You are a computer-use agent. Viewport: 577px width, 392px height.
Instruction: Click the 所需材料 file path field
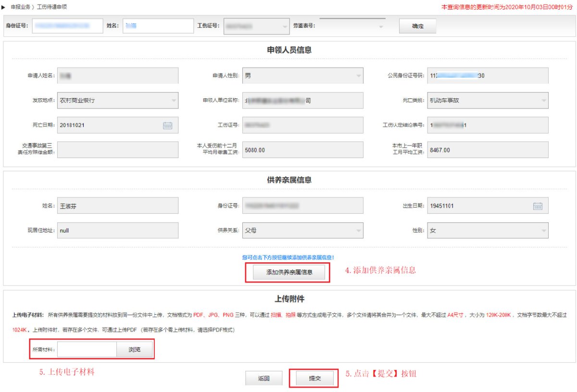[87, 350]
